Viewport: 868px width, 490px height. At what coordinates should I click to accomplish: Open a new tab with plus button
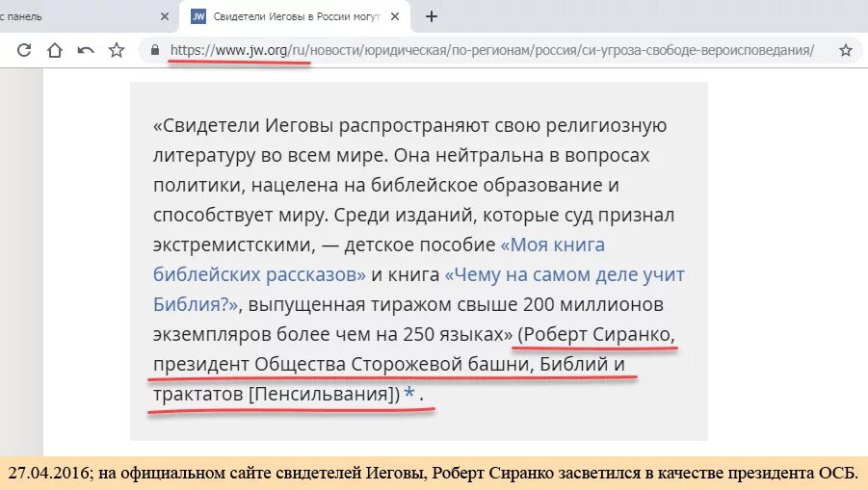[x=432, y=16]
